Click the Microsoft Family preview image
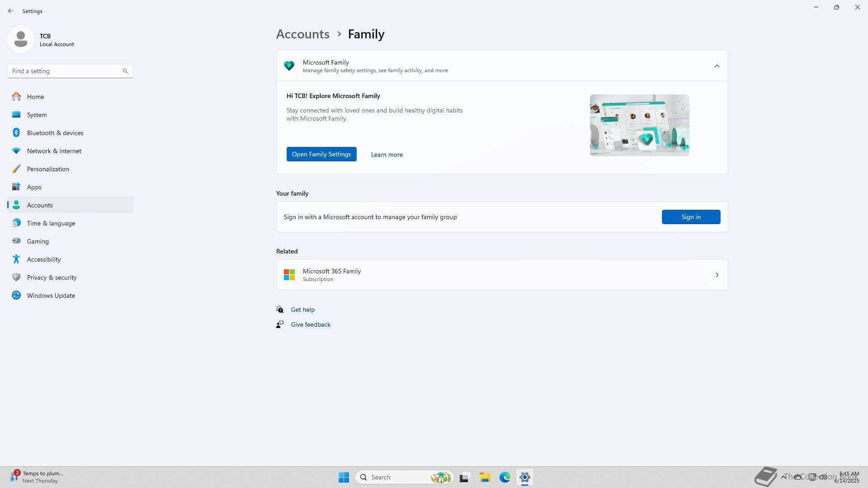The width and height of the screenshot is (868, 488). point(639,125)
